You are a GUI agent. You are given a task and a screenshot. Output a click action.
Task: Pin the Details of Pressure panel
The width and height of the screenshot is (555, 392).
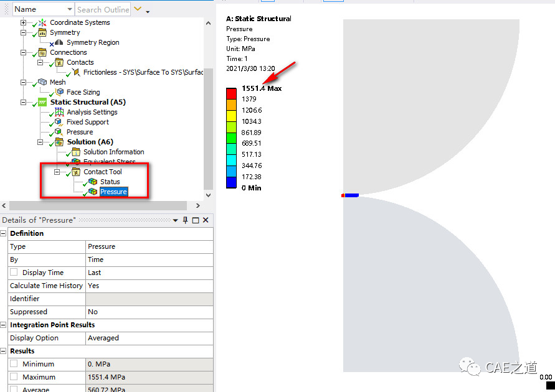coord(185,220)
